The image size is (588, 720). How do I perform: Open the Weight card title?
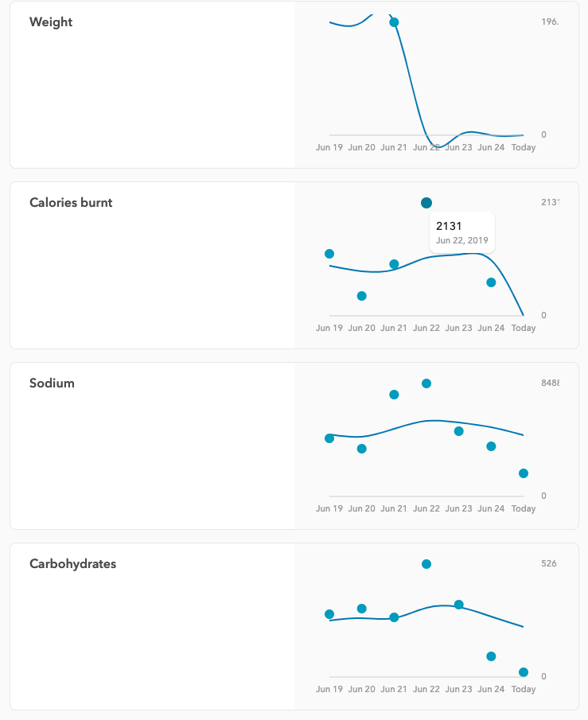click(51, 22)
